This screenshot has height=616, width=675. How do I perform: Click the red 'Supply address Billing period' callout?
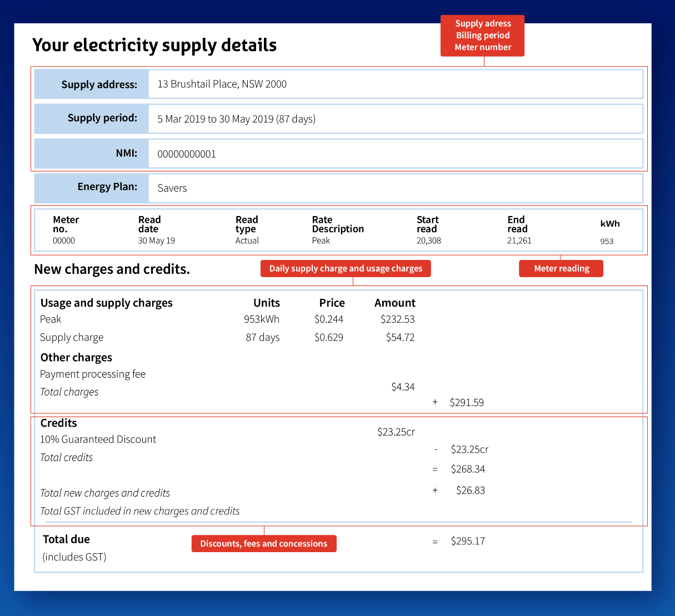coord(482,36)
